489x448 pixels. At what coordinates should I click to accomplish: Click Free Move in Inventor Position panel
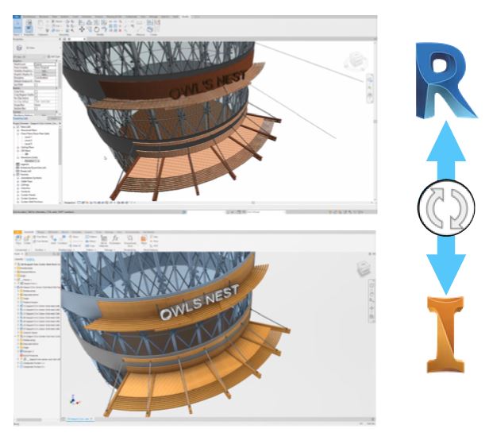[x=40, y=237]
